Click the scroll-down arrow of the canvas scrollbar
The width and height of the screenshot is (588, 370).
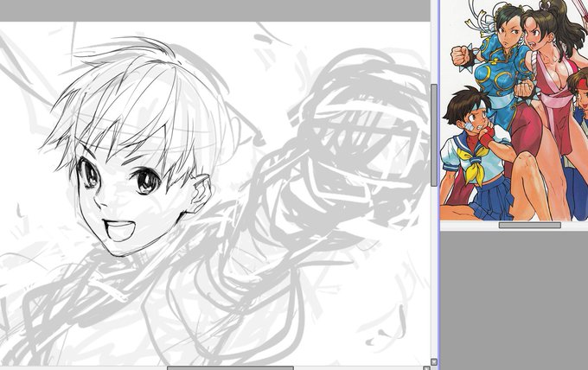pyautogui.click(x=434, y=361)
